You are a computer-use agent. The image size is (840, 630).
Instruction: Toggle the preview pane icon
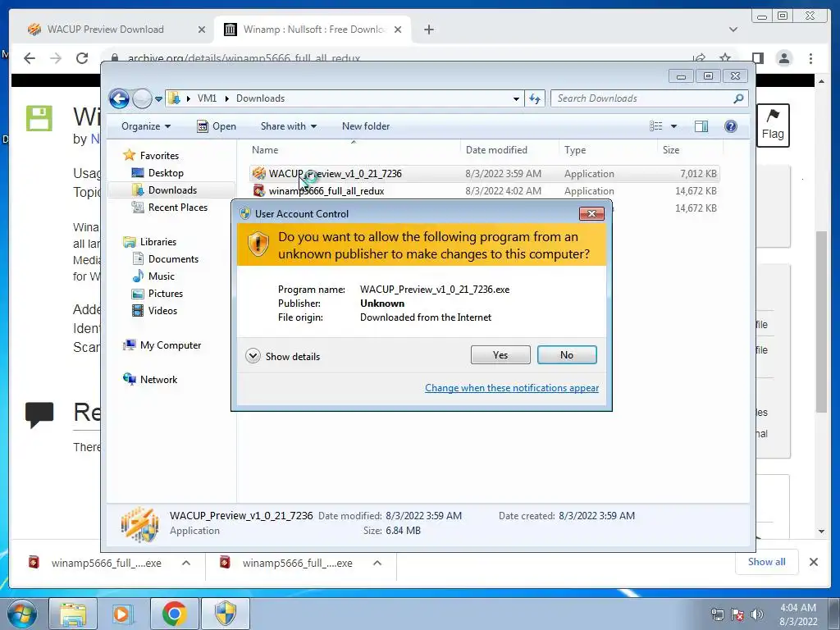click(701, 126)
